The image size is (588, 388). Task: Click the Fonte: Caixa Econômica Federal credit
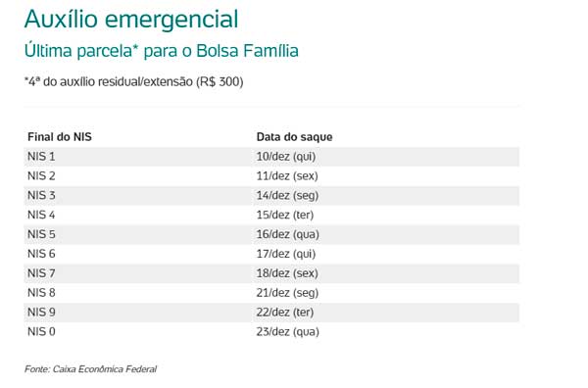[91, 369]
